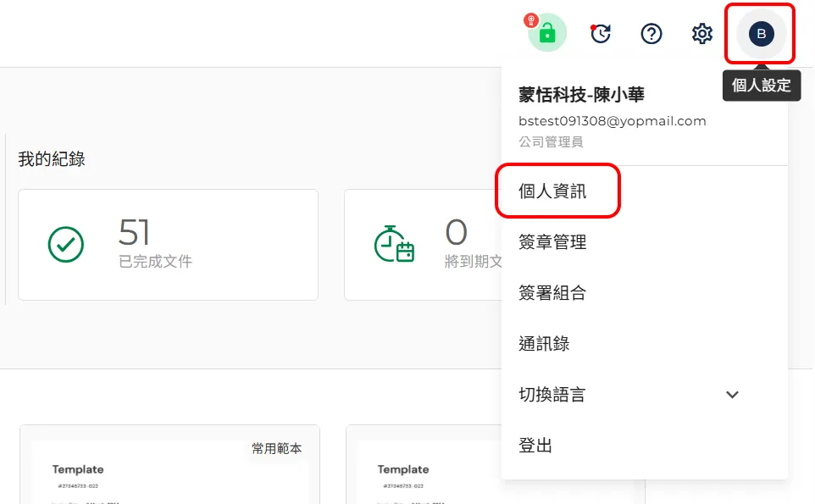The image size is (815, 504).
Task: Log out using 登出
Action: [x=536, y=446]
